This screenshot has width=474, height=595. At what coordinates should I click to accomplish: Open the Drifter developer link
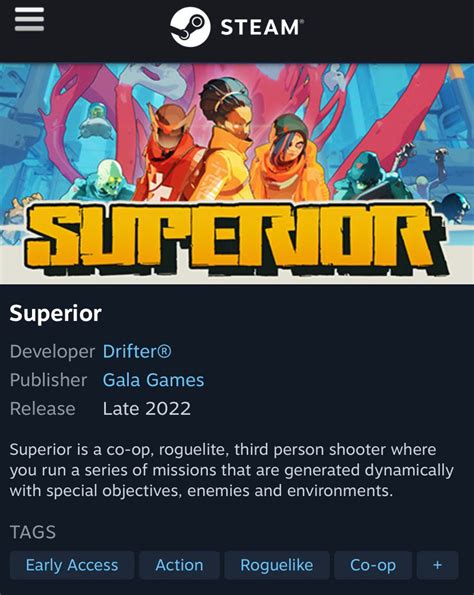137,351
